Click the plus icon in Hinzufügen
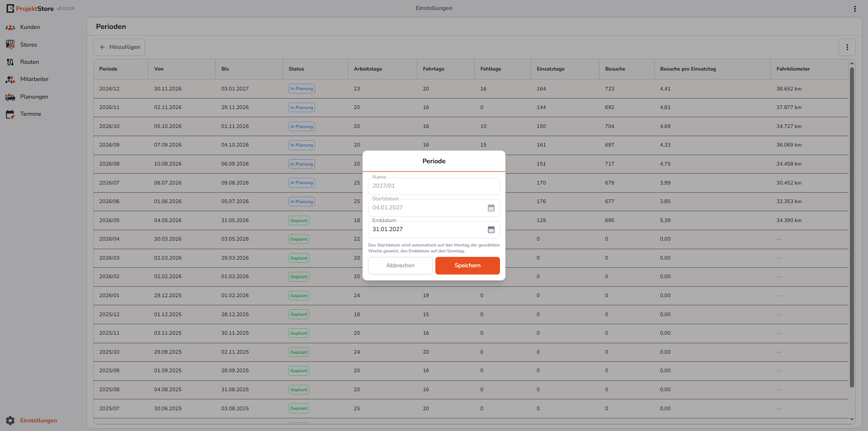This screenshot has height=431, width=868. (102, 47)
